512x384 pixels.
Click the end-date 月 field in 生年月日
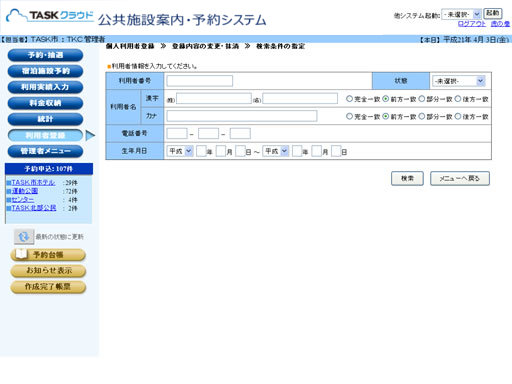coord(316,151)
